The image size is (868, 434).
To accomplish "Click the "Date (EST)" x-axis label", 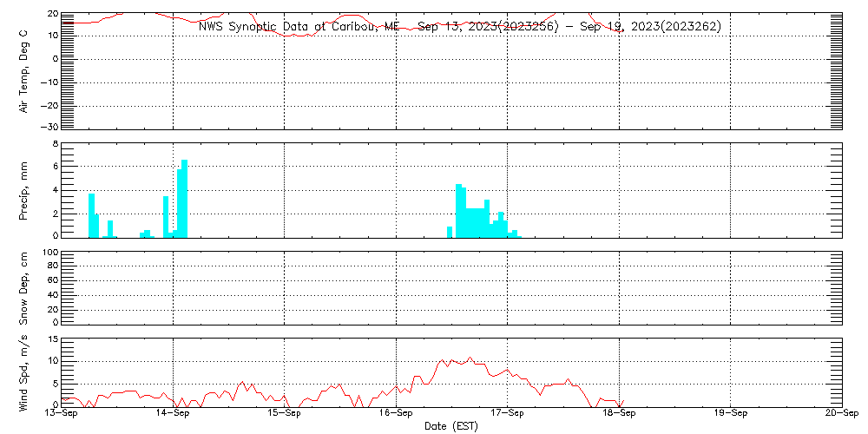I will (450, 426).
